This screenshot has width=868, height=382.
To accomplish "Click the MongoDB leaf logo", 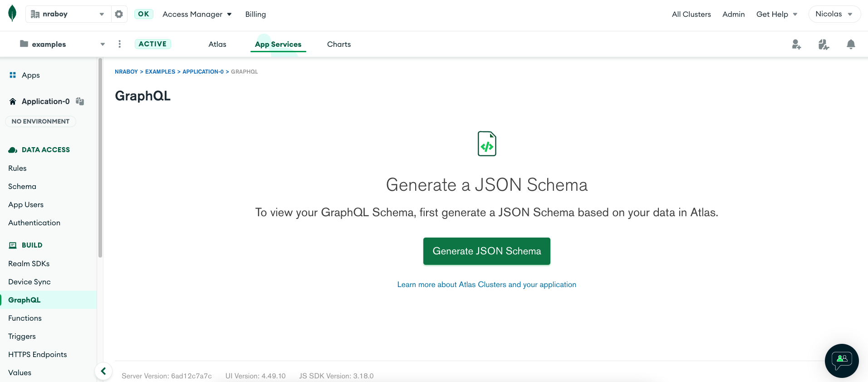I will 12,14.
